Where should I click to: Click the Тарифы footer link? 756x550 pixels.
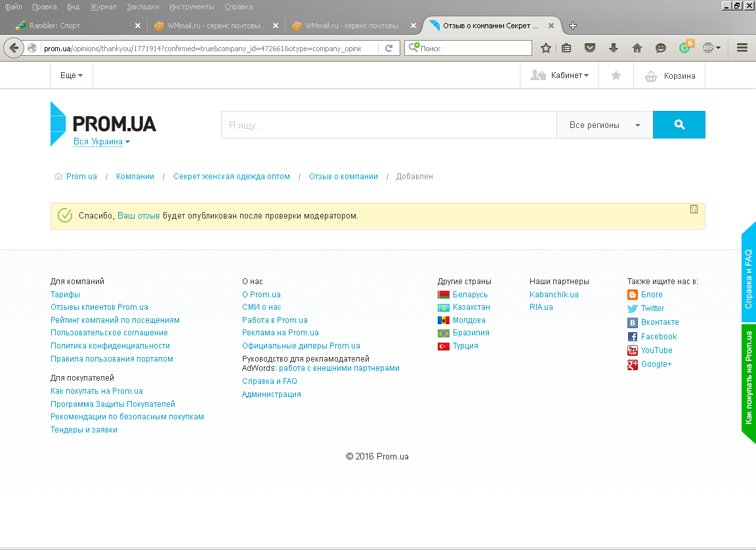tap(65, 295)
